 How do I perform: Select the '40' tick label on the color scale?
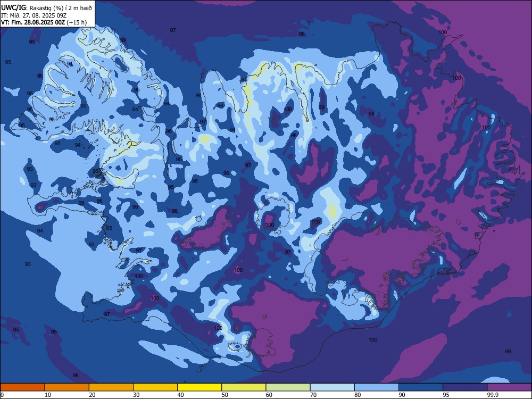click(x=180, y=395)
